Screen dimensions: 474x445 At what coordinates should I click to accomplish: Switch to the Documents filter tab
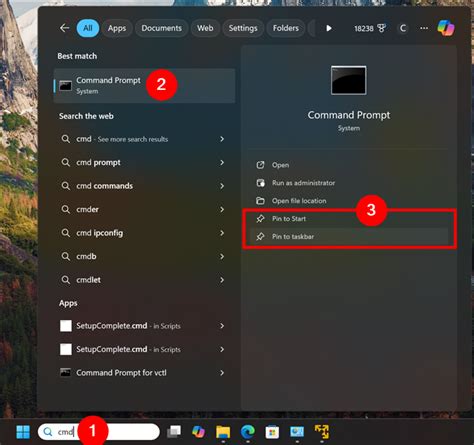pyautogui.click(x=161, y=28)
